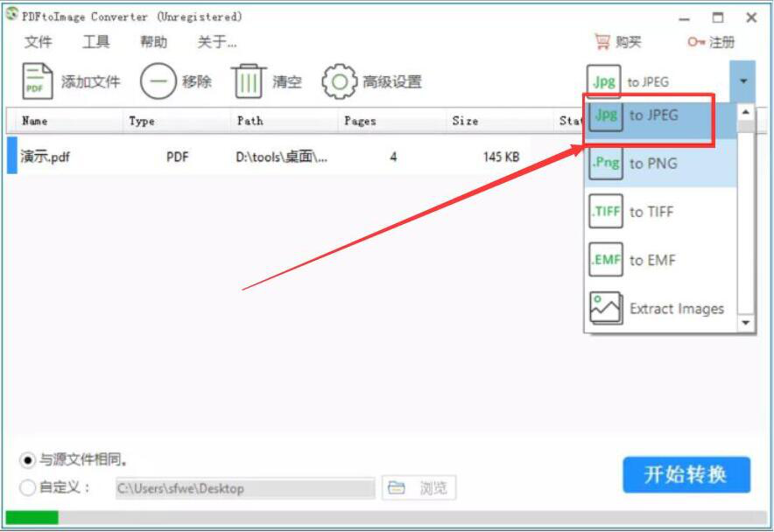This screenshot has height=532, width=774.
Task: Click the 清空 clear label
Action: click(287, 81)
